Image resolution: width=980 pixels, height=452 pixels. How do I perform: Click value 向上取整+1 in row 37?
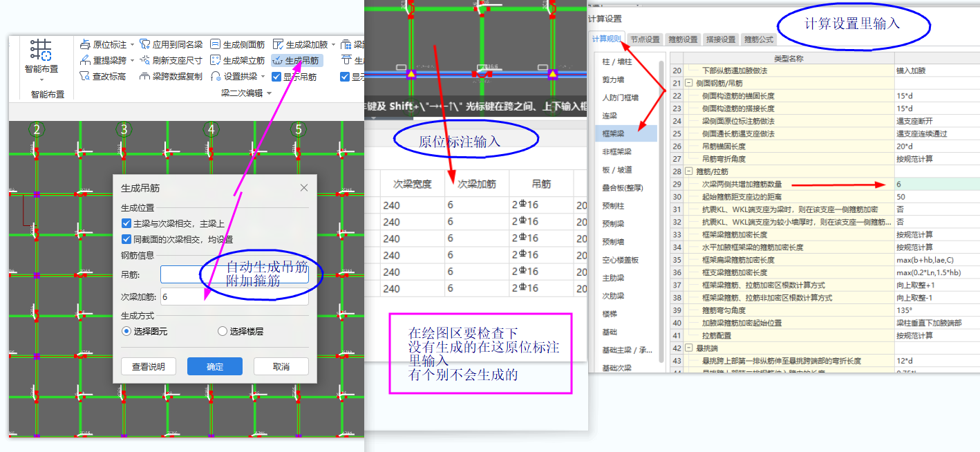936,285
